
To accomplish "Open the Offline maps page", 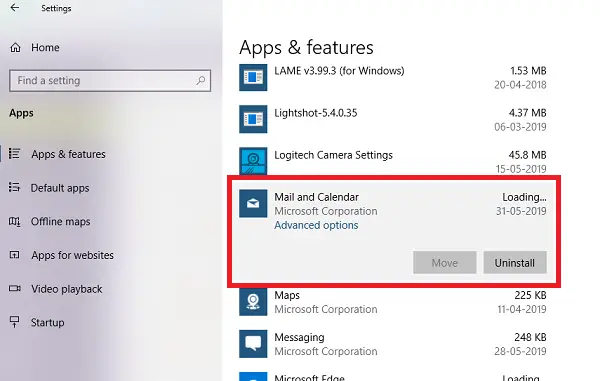I will [x=60, y=221].
